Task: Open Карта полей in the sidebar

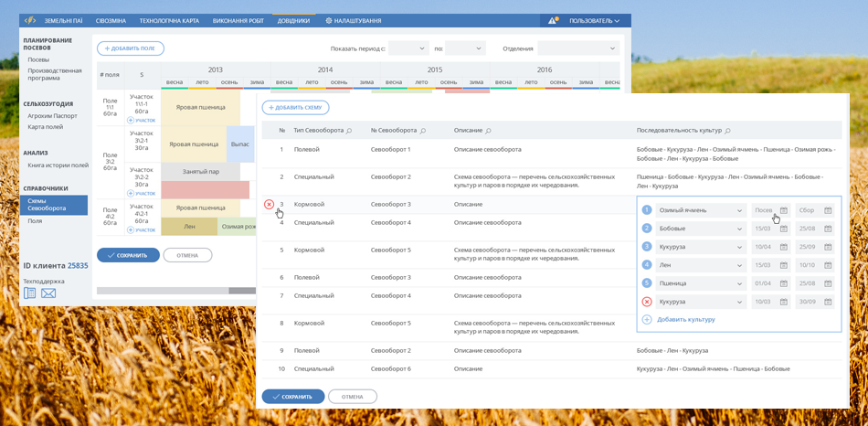Action: point(46,127)
